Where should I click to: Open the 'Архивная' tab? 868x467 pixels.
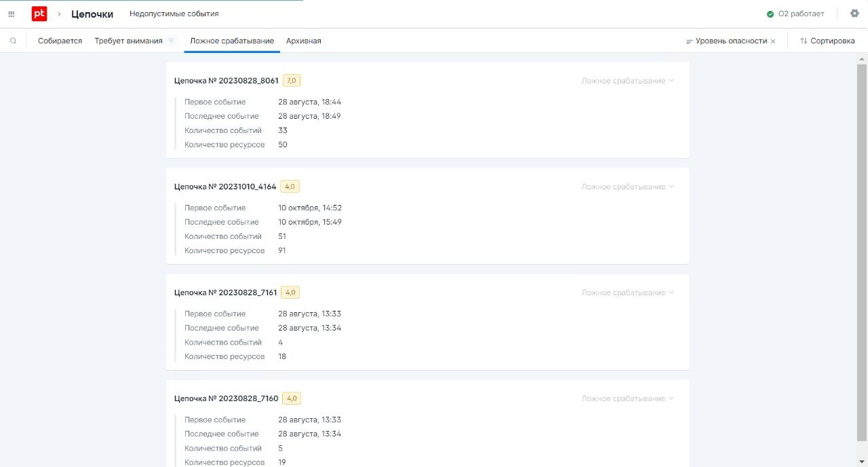pyautogui.click(x=303, y=41)
